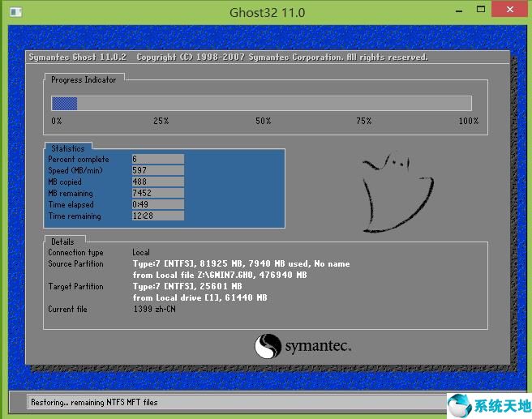Click the Ghost32 11.0 title bar text

[x=267, y=12]
